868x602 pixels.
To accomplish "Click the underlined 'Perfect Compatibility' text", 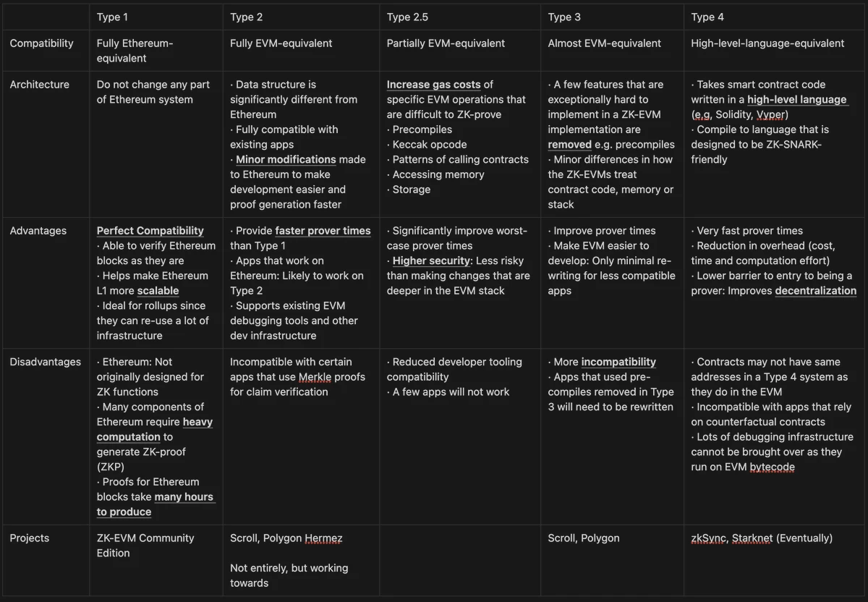I will [150, 231].
